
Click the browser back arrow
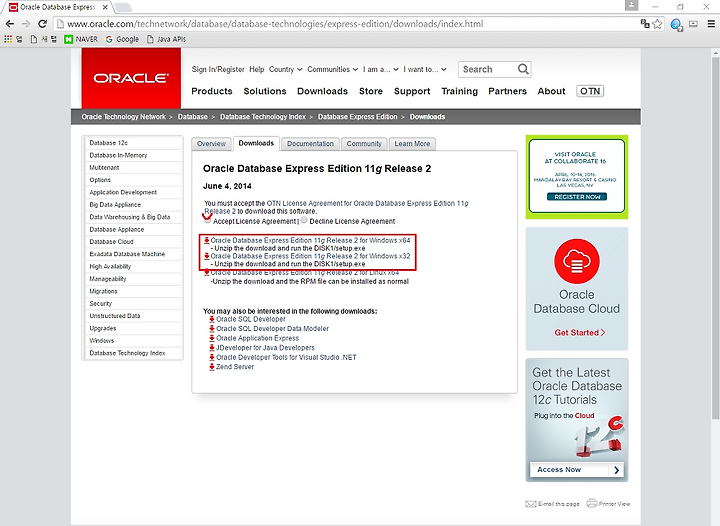click(10, 24)
